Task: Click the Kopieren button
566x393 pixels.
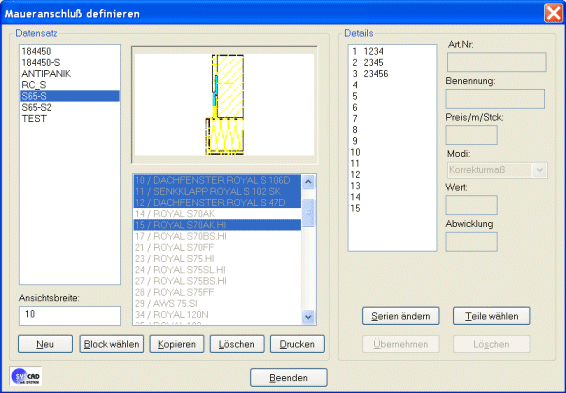Action: pyautogui.click(x=177, y=344)
